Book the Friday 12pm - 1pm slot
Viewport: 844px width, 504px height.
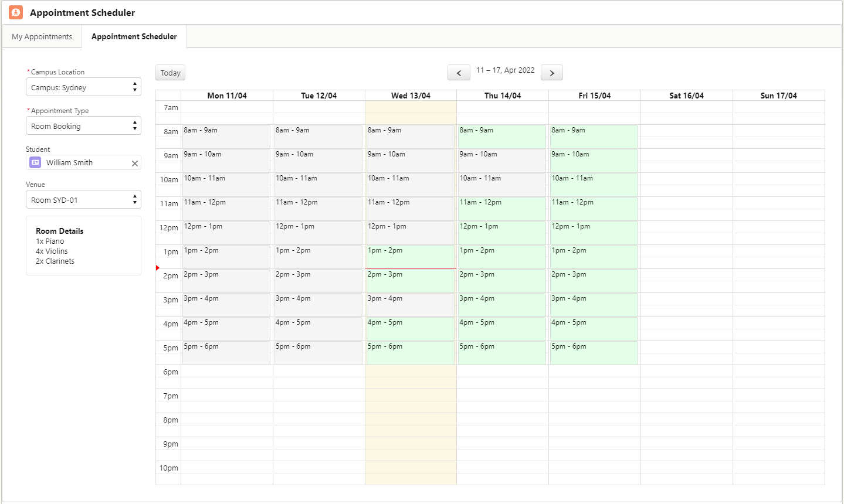[x=594, y=233]
